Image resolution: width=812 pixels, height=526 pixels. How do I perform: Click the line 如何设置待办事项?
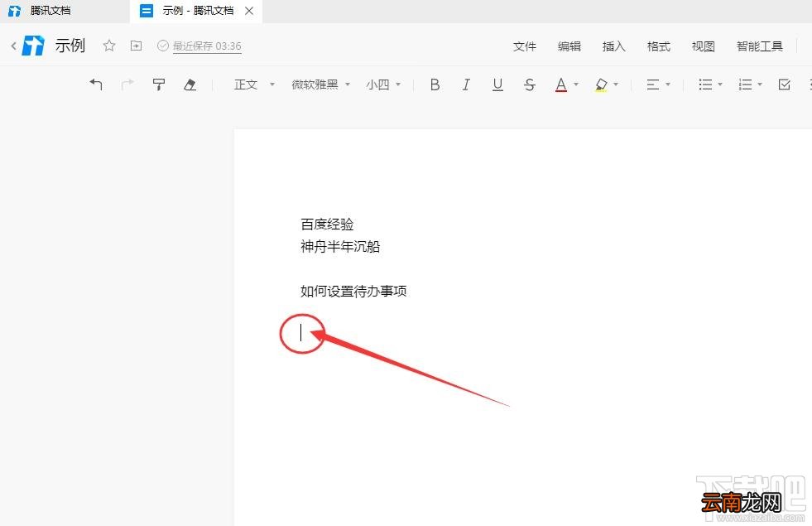pyautogui.click(x=353, y=291)
